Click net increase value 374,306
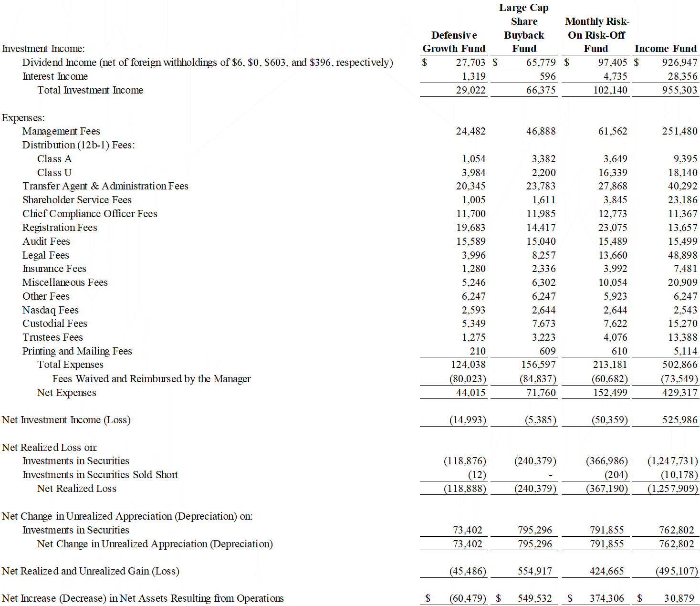Viewport: 700px width, 606px height. coord(606,598)
